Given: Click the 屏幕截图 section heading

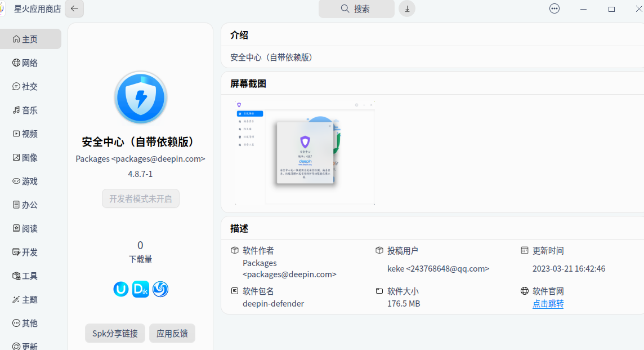Looking at the screenshot, I should pyautogui.click(x=248, y=84).
